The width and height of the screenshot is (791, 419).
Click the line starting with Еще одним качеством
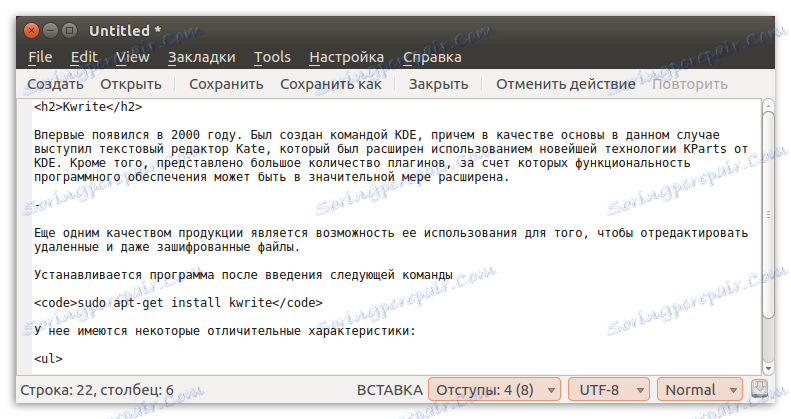pyautogui.click(x=391, y=233)
